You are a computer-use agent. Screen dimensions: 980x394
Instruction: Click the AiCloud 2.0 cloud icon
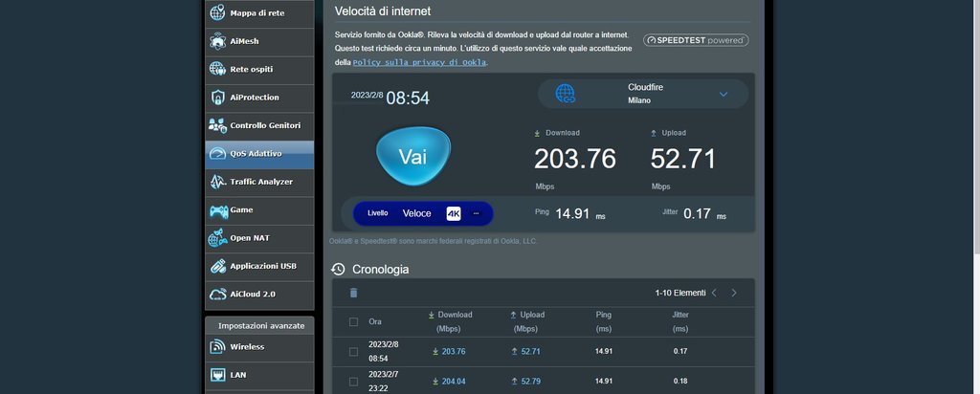pos(217,295)
